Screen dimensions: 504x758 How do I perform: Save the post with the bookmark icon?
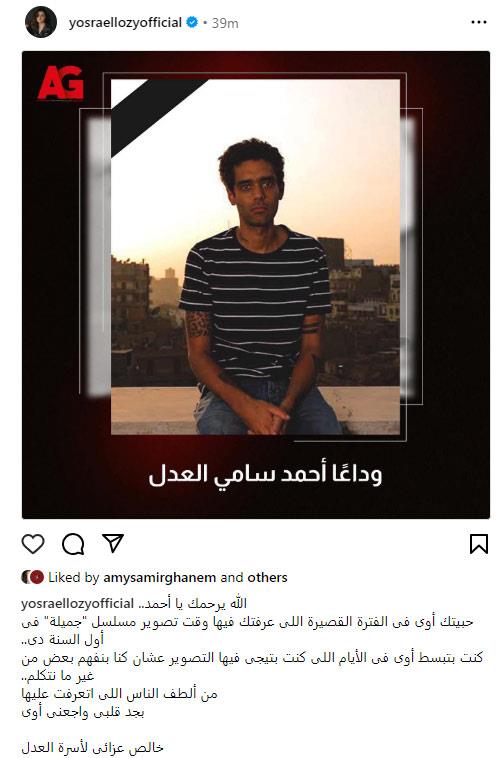[479, 544]
